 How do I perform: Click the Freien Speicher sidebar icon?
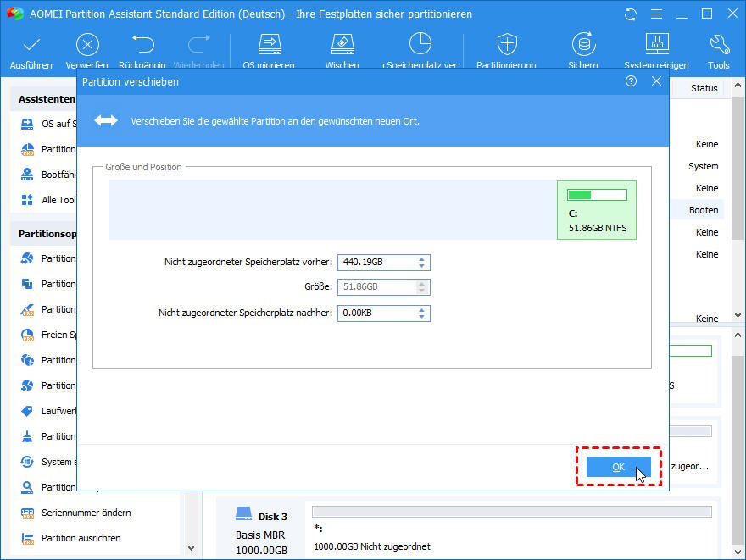[x=27, y=335]
